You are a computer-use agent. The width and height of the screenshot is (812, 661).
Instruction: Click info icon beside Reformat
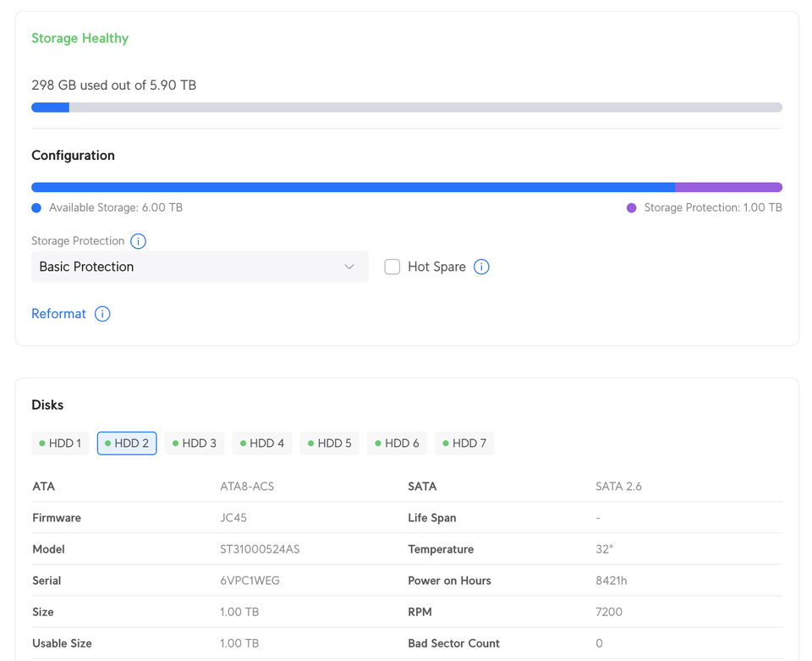point(102,314)
